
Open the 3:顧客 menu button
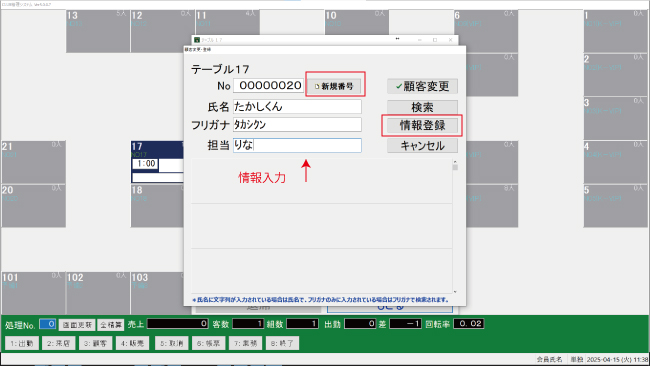pyautogui.click(x=95, y=343)
